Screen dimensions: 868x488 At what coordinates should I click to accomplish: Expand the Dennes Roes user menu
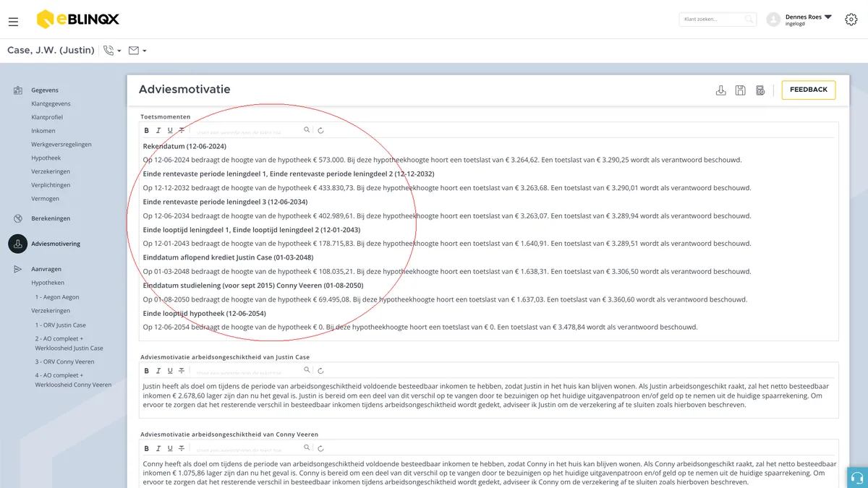(x=808, y=20)
